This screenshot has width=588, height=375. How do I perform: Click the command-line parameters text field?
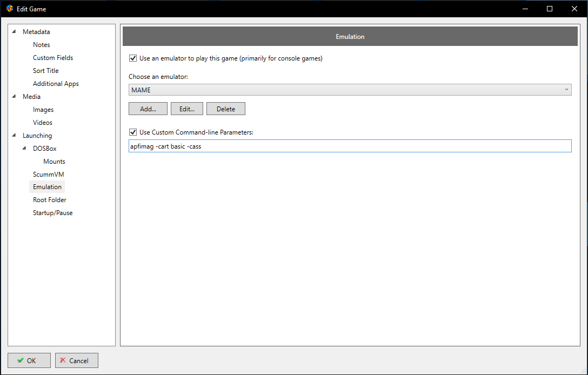point(350,146)
